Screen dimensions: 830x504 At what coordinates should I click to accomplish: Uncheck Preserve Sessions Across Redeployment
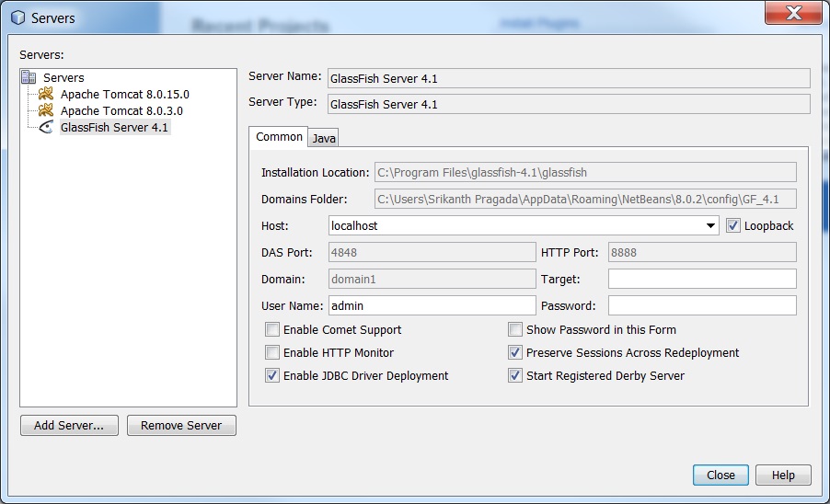click(515, 352)
